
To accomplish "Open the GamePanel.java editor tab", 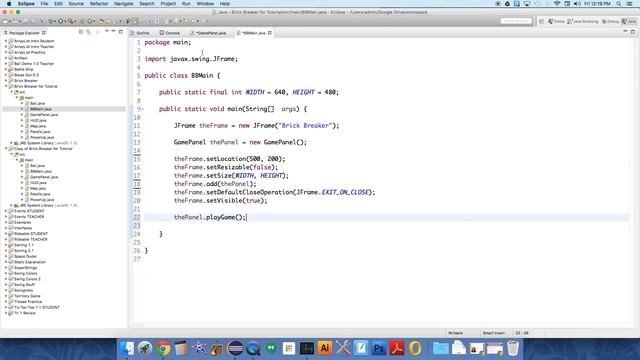I will [x=209, y=33].
